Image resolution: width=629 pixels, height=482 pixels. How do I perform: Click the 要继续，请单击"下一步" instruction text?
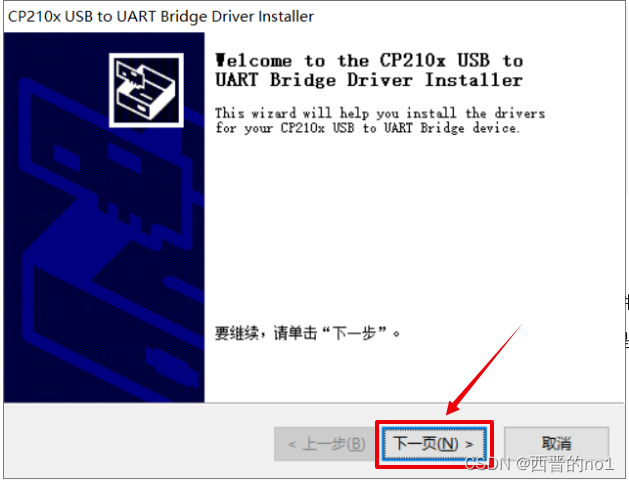pyautogui.click(x=308, y=333)
